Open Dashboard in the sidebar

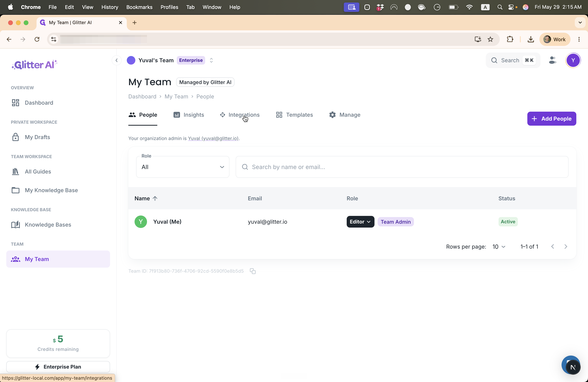pos(58,103)
